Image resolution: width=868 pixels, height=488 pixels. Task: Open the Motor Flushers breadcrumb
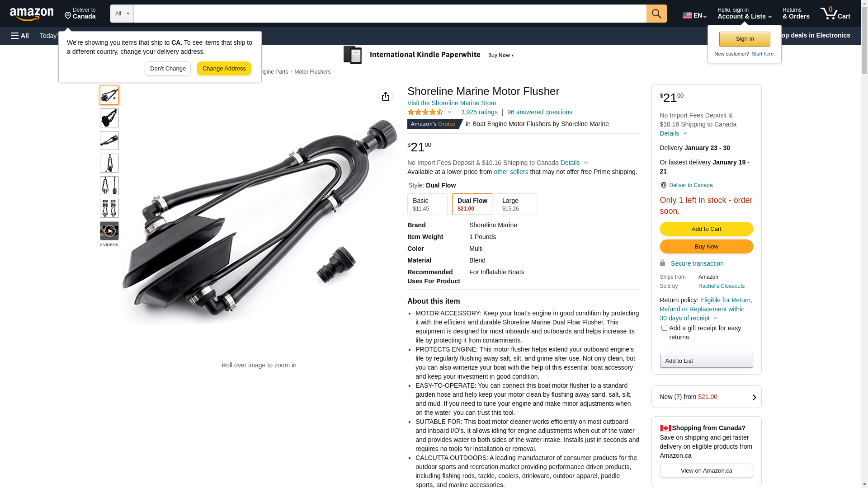[x=312, y=72]
